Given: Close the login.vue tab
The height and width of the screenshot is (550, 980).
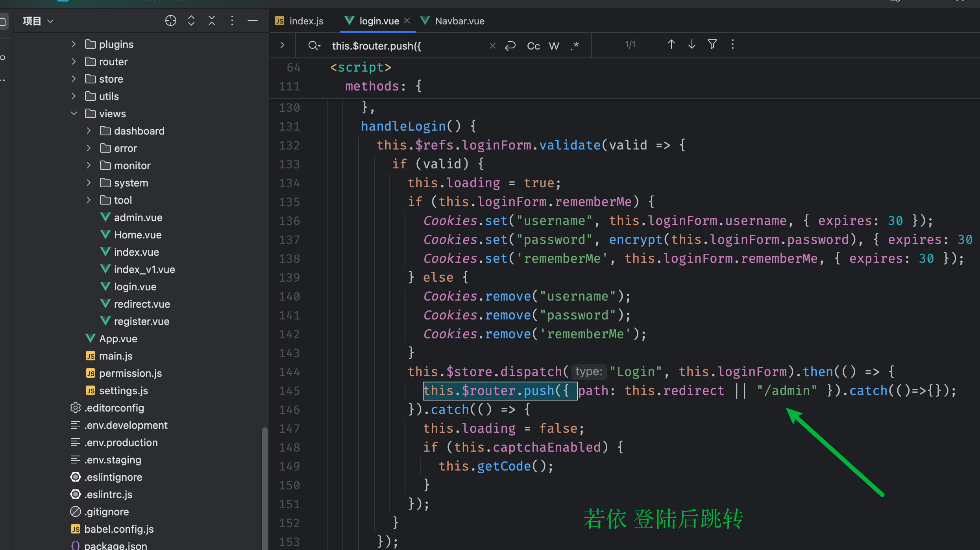Looking at the screenshot, I should pos(407,20).
